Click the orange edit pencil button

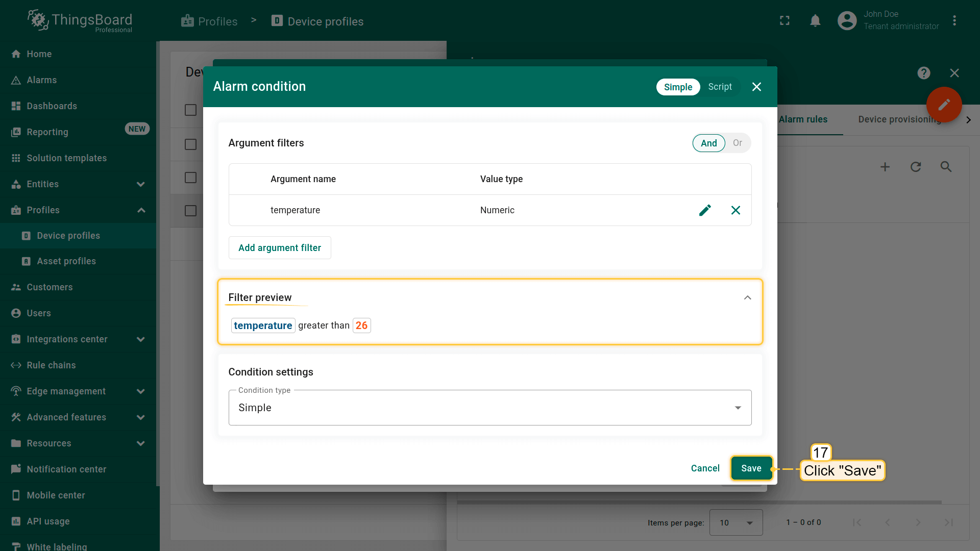[x=944, y=105]
